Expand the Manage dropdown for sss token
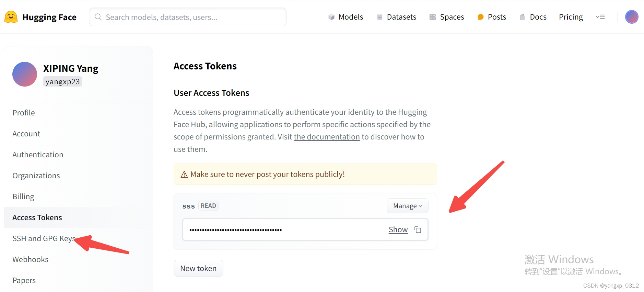The image size is (644, 292). (407, 206)
